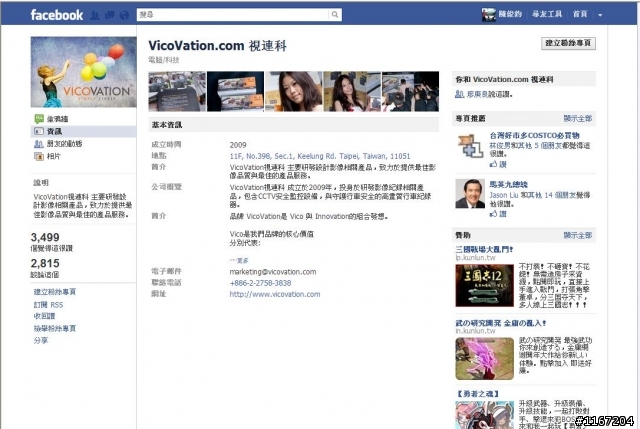Open 武の研究開発 ad title link
Image resolution: width=640 pixels, height=429 pixels.
click(501, 323)
